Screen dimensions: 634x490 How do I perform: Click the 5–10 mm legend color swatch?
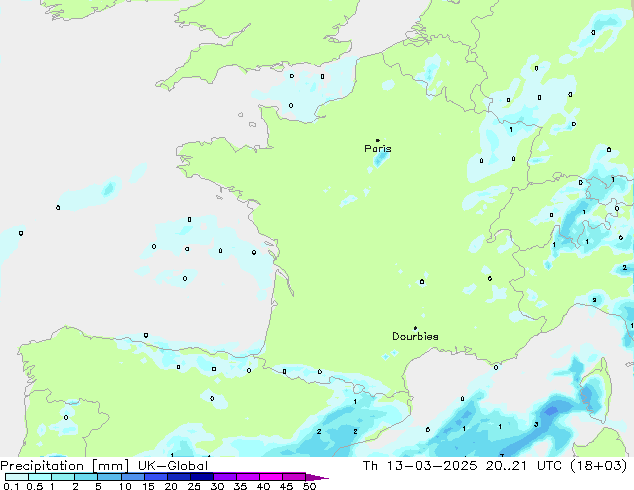109,477
